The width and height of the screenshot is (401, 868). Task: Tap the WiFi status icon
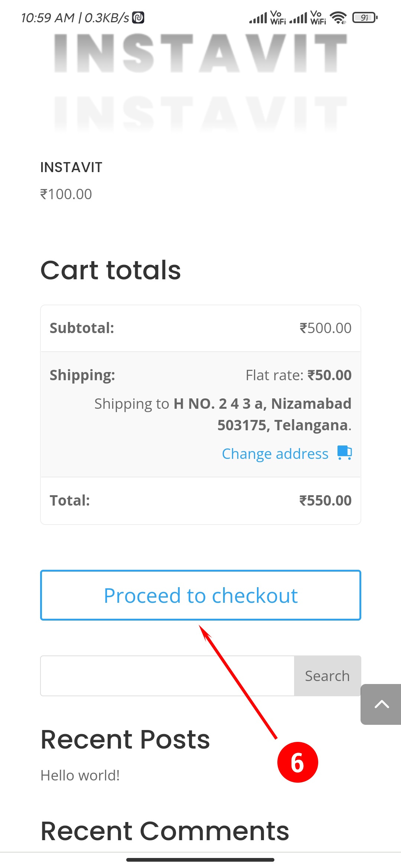(x=338, y=17)
